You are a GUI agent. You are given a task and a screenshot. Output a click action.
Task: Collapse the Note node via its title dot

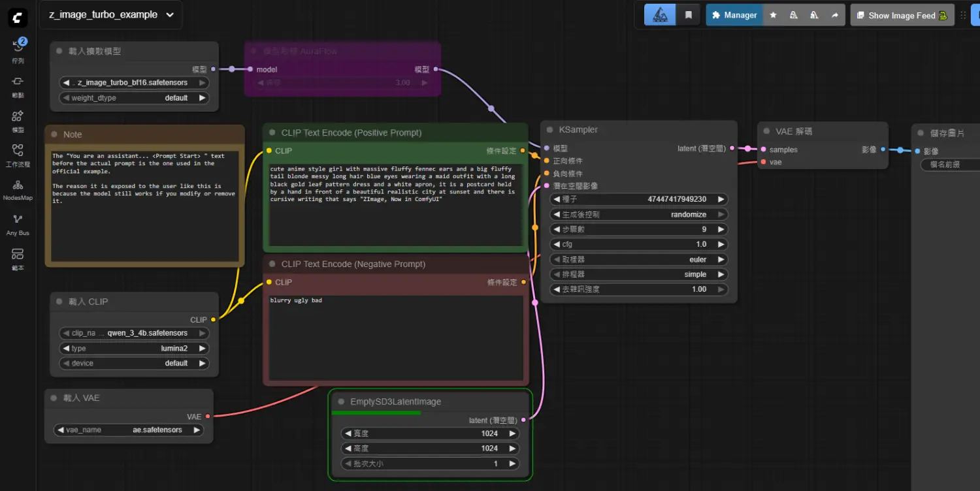coord(54,135)
